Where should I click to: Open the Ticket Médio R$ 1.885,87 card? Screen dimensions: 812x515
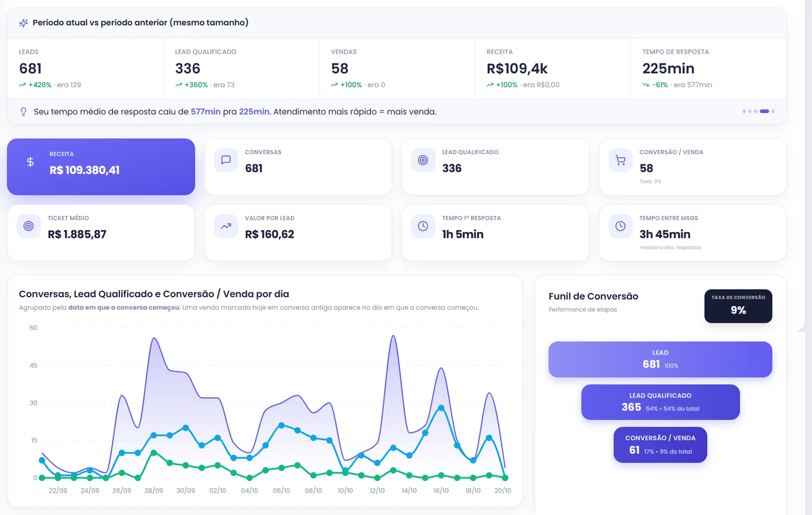click(x=101, y=233)
